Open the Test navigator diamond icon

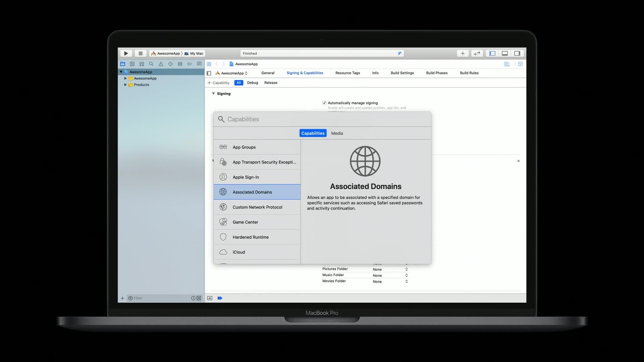(170, 64)
